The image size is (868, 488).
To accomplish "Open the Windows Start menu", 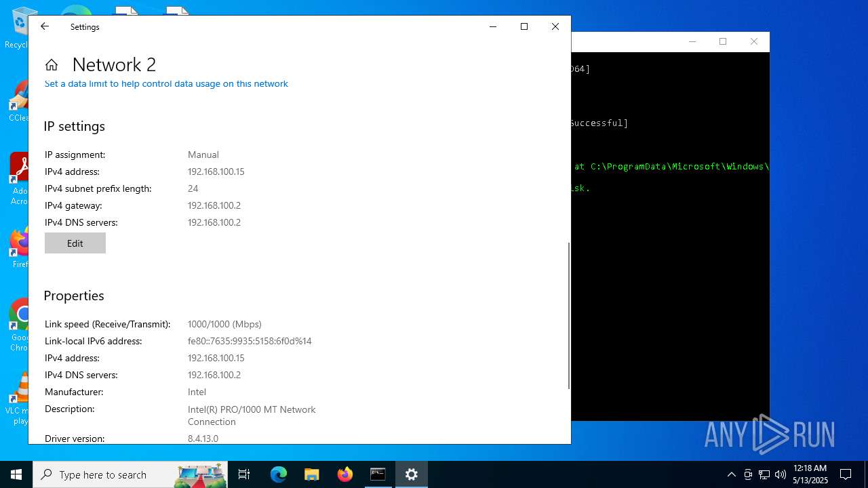I will (16, 474).
